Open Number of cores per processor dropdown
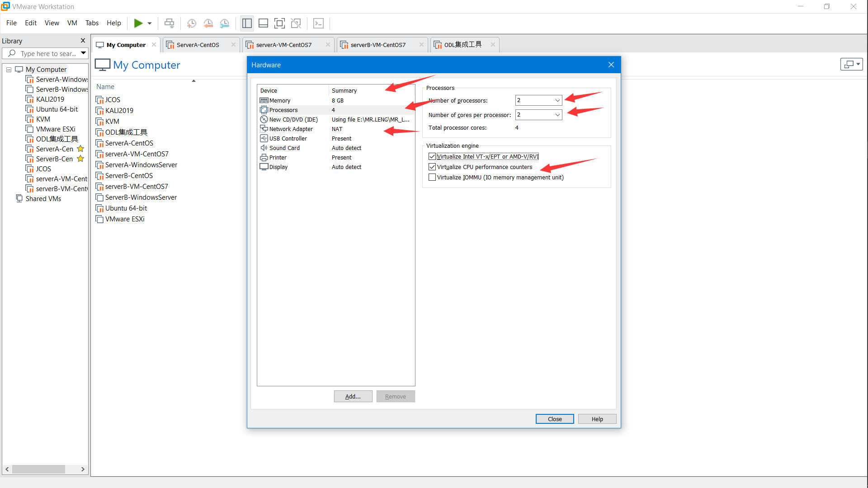Image resolution: width=868 pixels, height=488 pixels. tap(557, 115)
